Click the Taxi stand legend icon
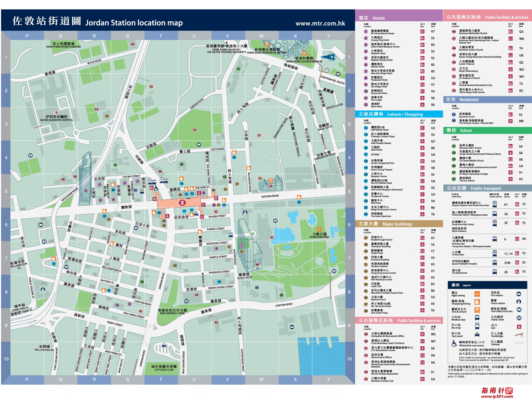This screenshot has width=532, height=399. 477,335
